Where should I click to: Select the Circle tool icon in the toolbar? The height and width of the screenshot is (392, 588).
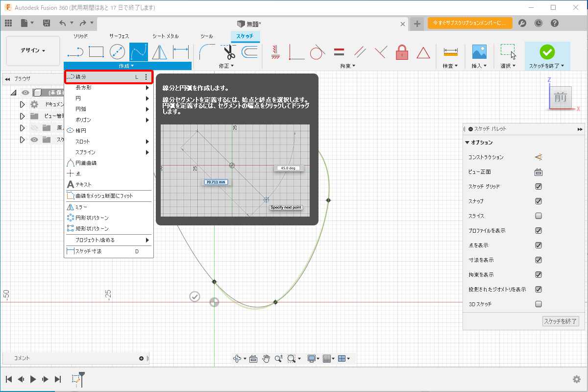[117, 51]
